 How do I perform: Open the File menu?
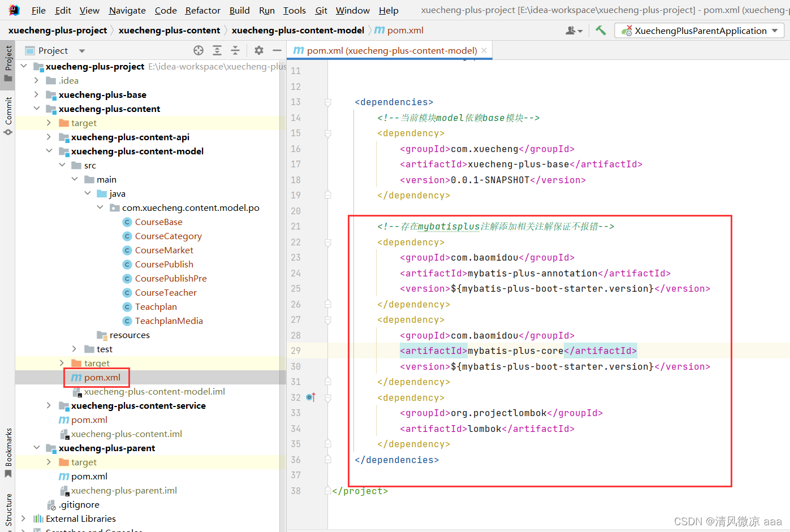point(38,10)
